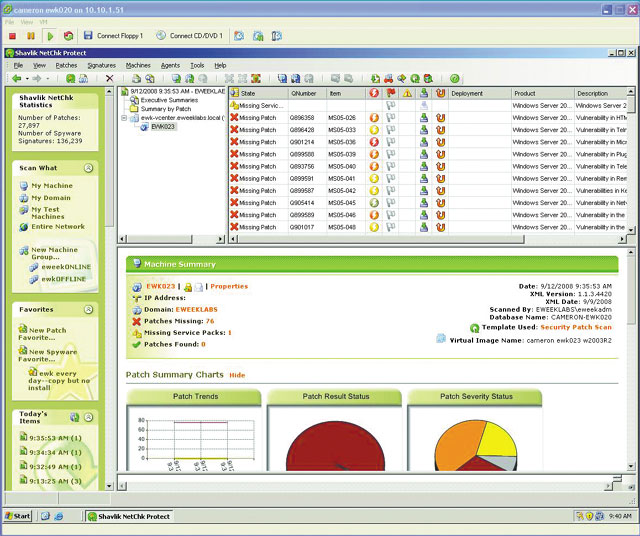Hide the Patch Summary Charts
Image resolution: width=640 pixels, height=536 pixels.
click(237, 376)
